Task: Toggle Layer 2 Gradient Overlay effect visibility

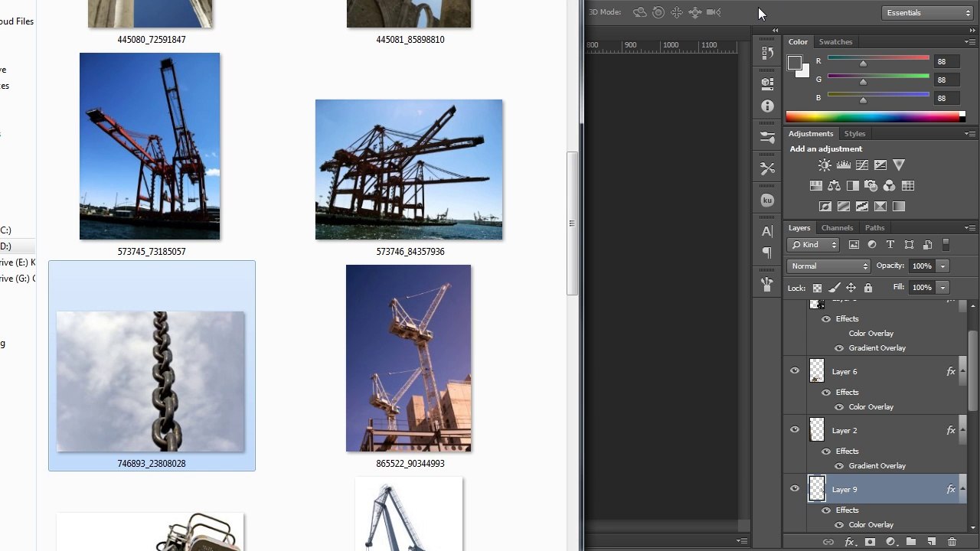Action: 839,466
